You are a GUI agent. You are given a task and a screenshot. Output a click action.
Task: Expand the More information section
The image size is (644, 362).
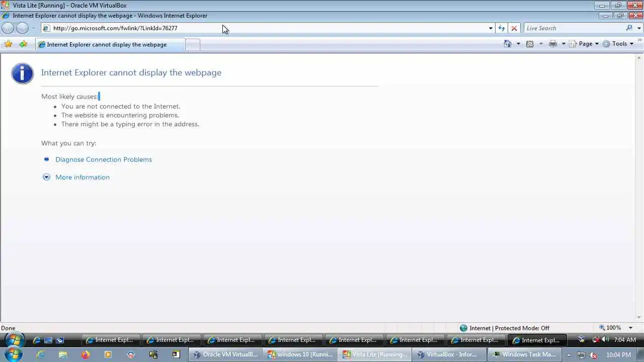82,177
